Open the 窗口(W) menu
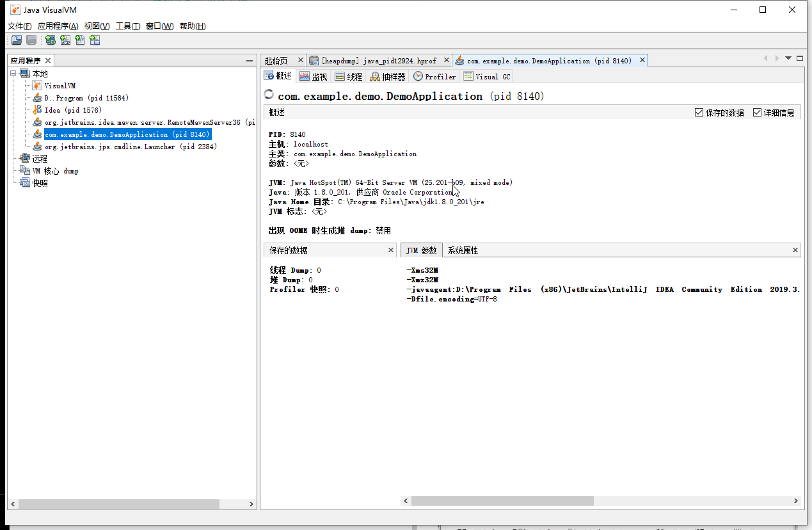 pyautogui.click(x=159, y=26)
